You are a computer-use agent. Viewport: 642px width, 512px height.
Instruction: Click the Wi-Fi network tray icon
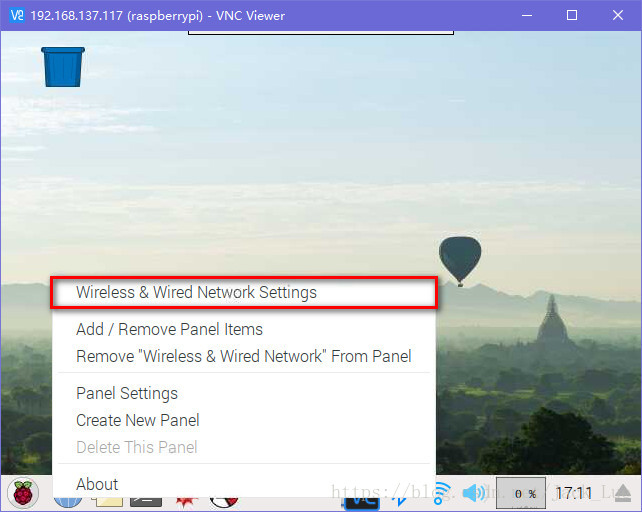tap(443, 493)
